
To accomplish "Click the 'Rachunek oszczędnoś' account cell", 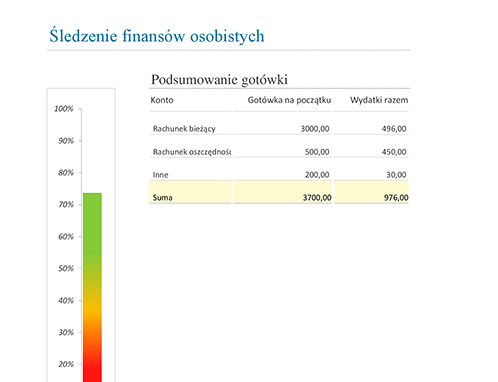I will click(x=192, y=152).
